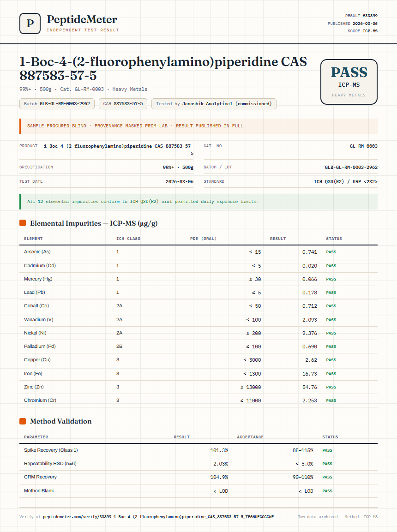
Task: Select the CAS 887583-57-5 tag
Action: pos(123,104)
